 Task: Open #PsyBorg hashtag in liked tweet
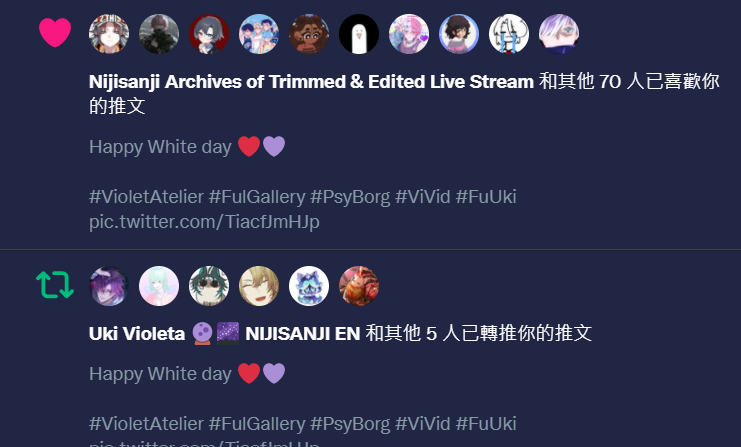click(350, 197)
